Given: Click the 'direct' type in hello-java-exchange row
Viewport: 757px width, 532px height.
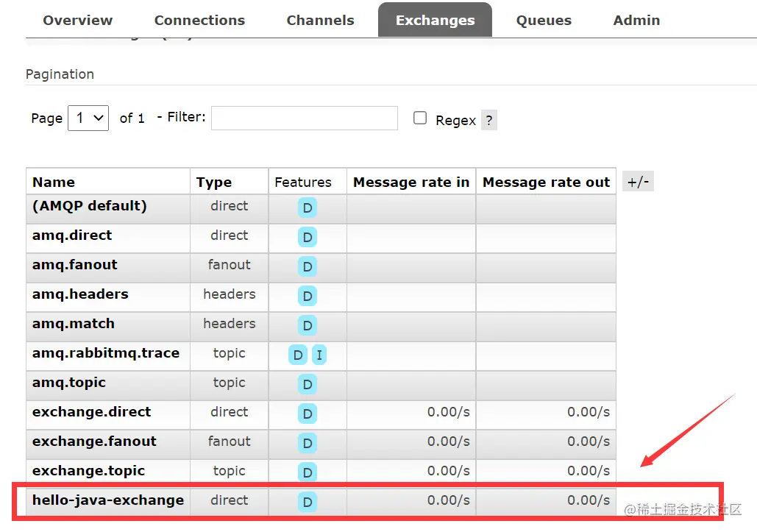Looking at the screenshot, I should 230,500.
